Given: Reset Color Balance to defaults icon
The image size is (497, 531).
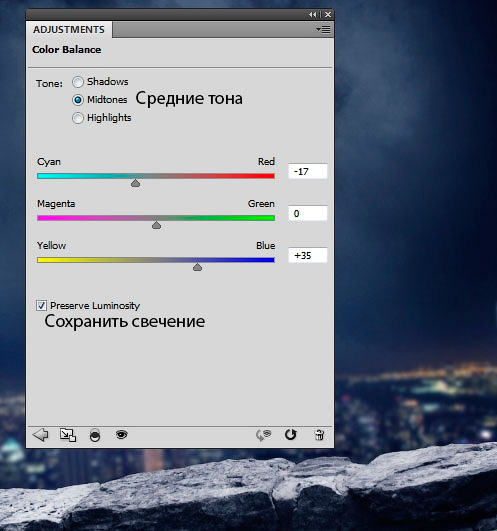Looking at the screenshot, I should (291, 434).
